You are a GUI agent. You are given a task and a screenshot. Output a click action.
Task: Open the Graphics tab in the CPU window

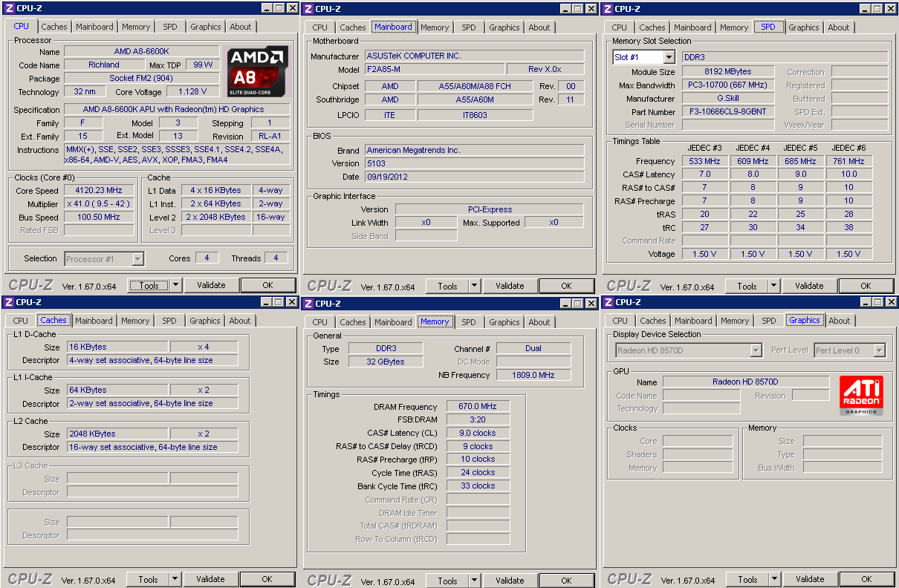click(x=206, y=27)
